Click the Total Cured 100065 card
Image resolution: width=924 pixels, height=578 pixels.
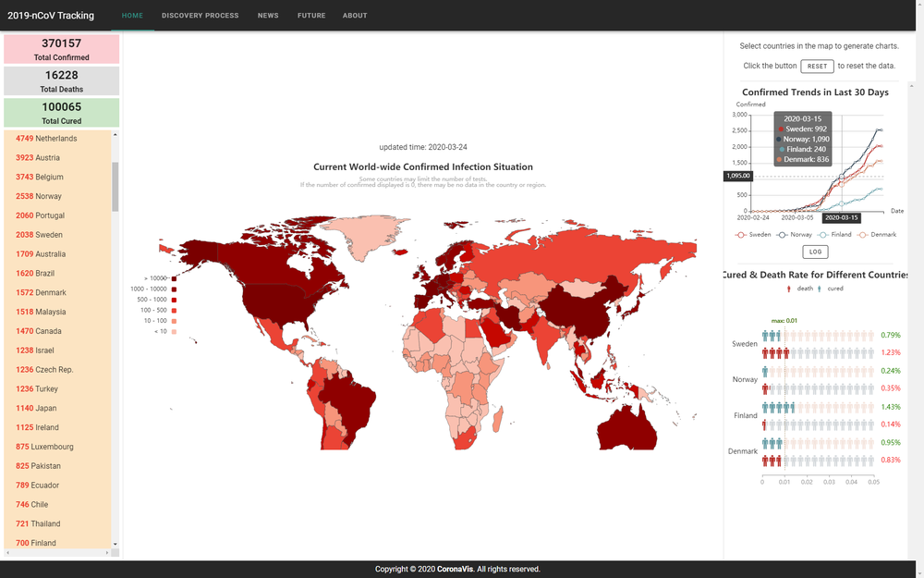tap(61, 113)
